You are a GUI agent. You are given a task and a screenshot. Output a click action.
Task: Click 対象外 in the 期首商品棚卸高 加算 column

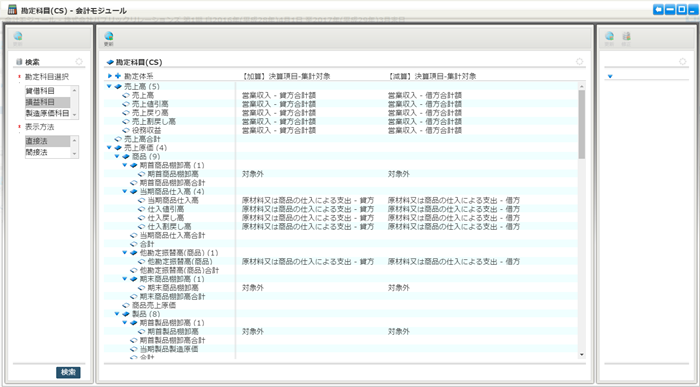click(253, 174)
